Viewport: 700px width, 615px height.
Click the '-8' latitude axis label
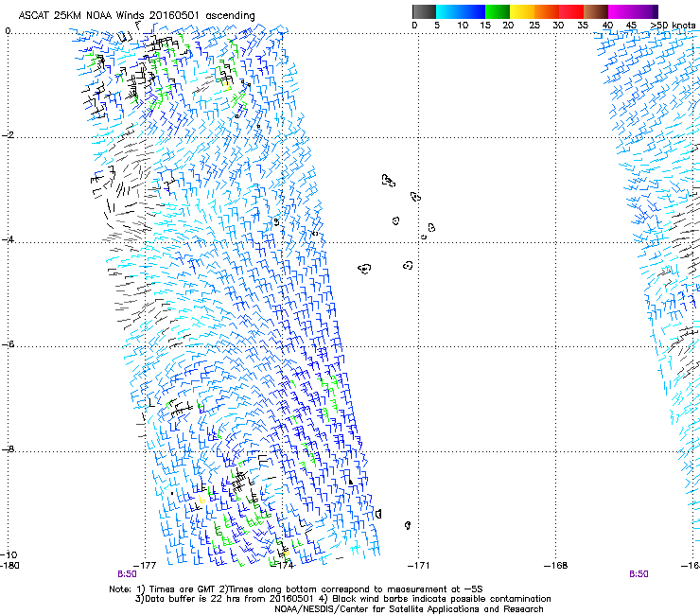click(8, 448)
